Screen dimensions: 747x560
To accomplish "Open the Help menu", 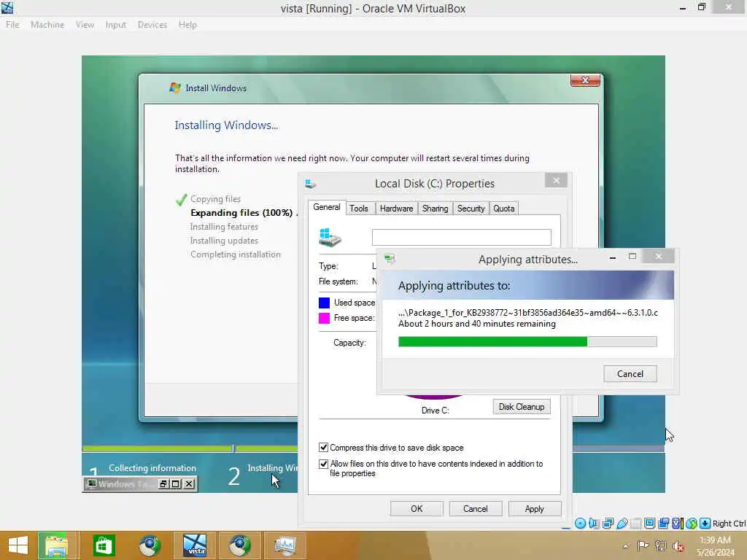I will point(187,25).
